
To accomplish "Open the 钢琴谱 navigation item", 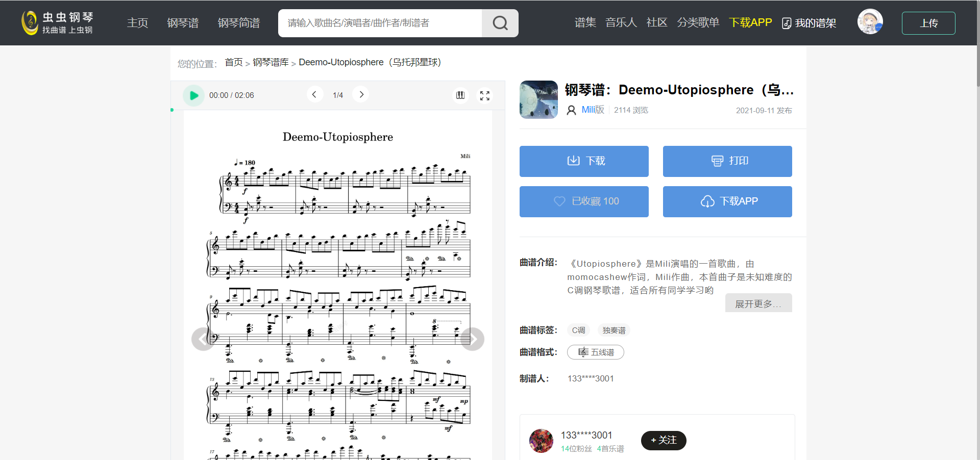I will click(183, 23).
